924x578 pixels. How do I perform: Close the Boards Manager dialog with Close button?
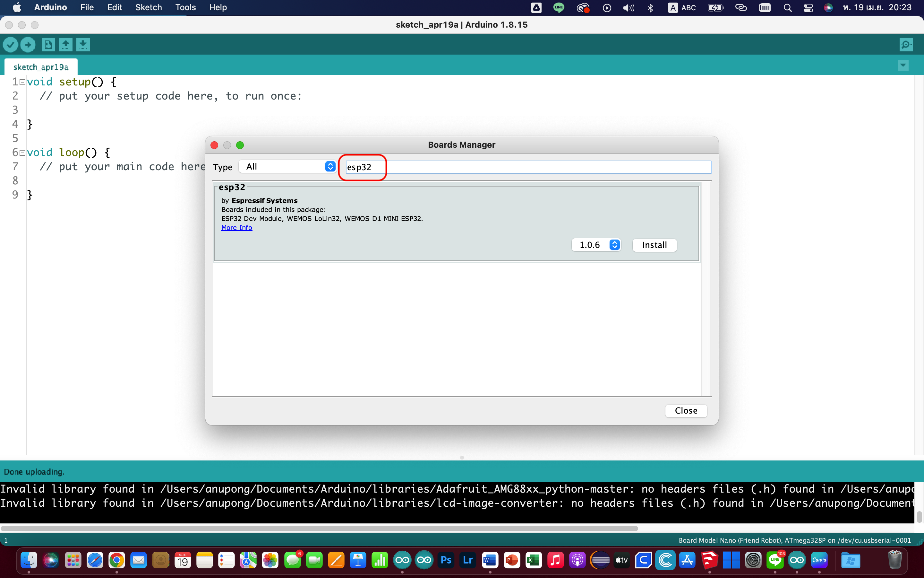tap(686, 411)
